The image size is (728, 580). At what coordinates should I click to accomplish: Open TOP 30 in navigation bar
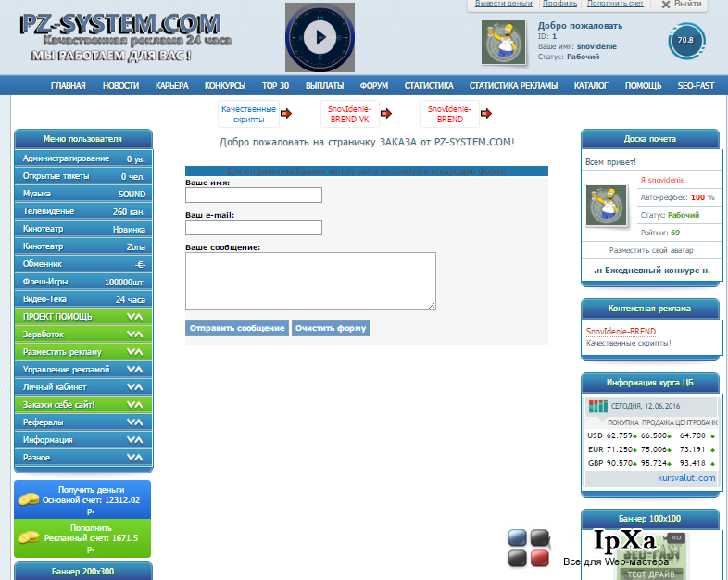click(x=275, y=86)
